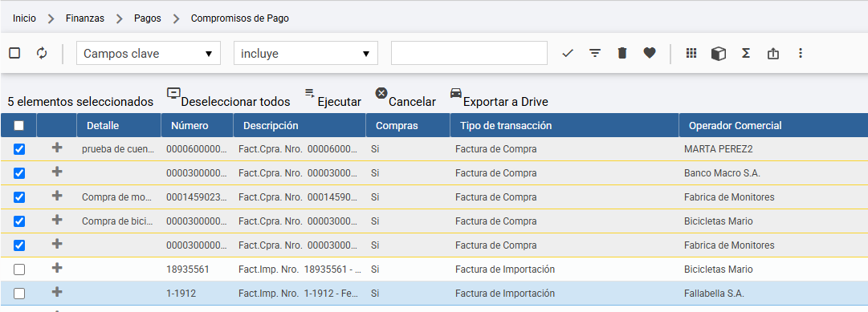Uncheck the MARTA PEREZ2 row checkbox
The width and height of the screenshot is (868, 312).
click(x=18, y=149)
